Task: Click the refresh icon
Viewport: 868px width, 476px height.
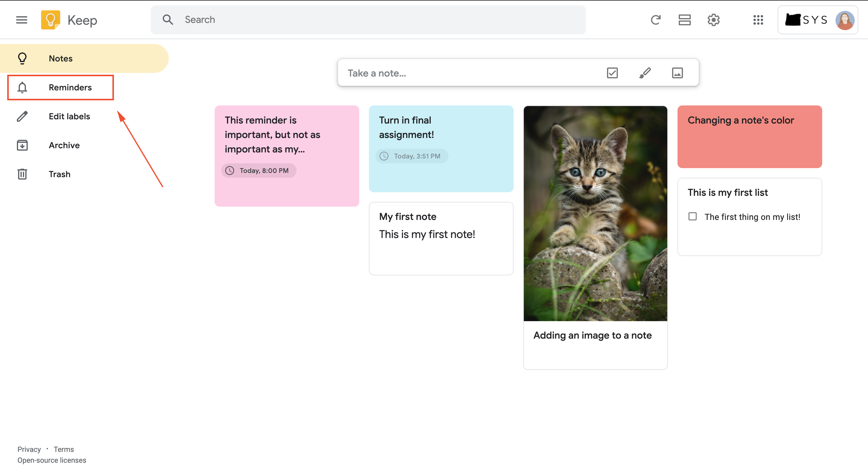Action: tap(656, 20)
